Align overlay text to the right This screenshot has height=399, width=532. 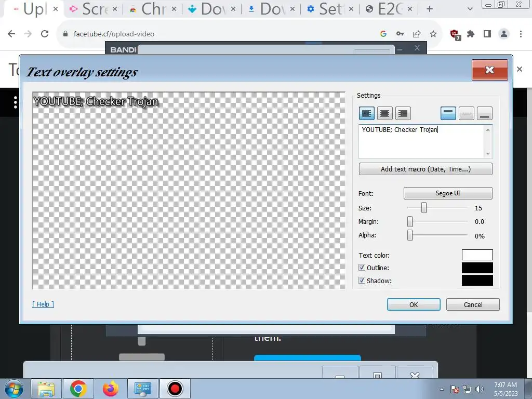coord(403,113)
